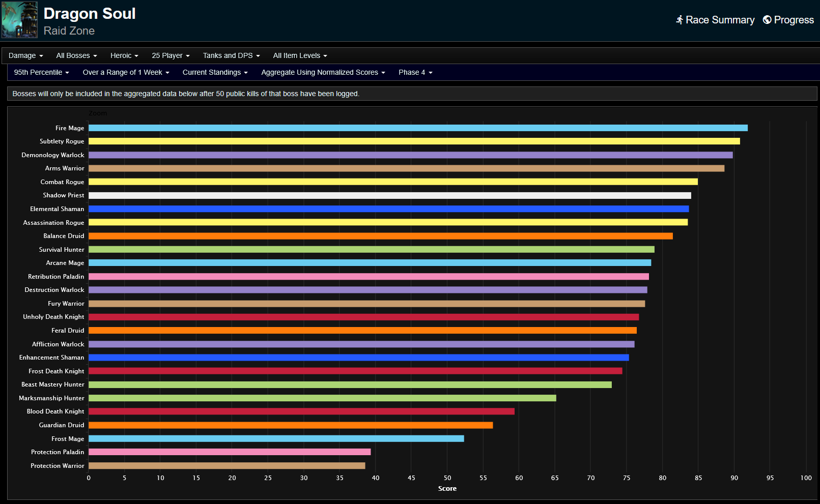Open the 25 Player size dropdown
Image resolution: width=820 pixels, height=504 pixels.
click(170, 55)
